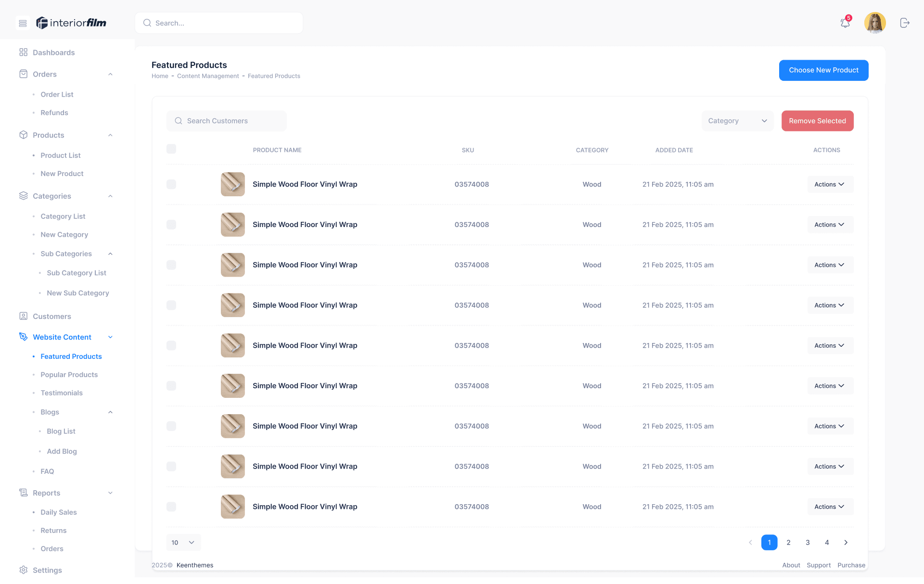924x584 pixels.
Task: Open the notifications bell
Action: pyautogui.click(x=845, y=23)
